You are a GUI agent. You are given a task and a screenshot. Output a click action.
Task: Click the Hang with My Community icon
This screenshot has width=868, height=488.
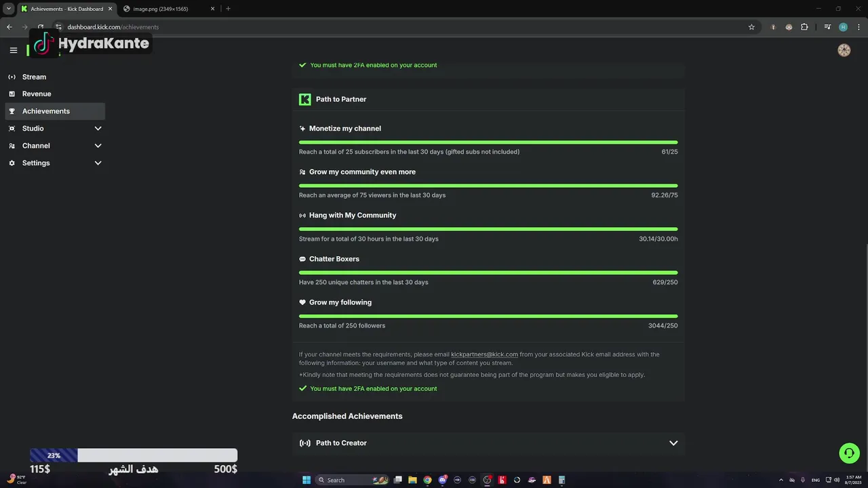302,216
